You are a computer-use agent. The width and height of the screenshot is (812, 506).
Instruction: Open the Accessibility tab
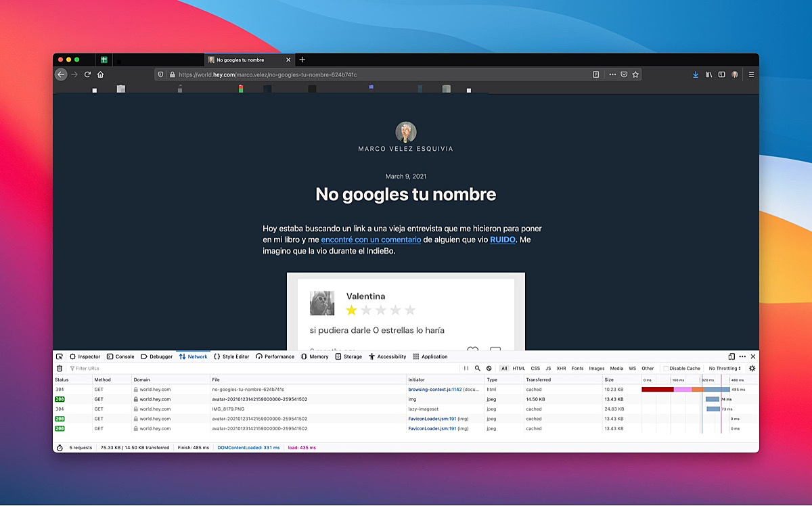pos(388,356)
